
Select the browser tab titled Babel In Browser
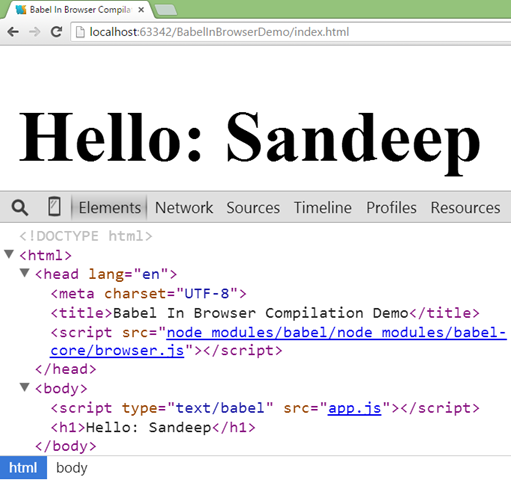80,10
